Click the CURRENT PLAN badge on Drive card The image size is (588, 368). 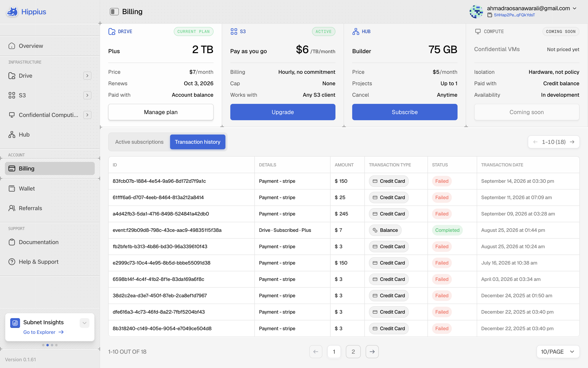[x=193, y=31]
